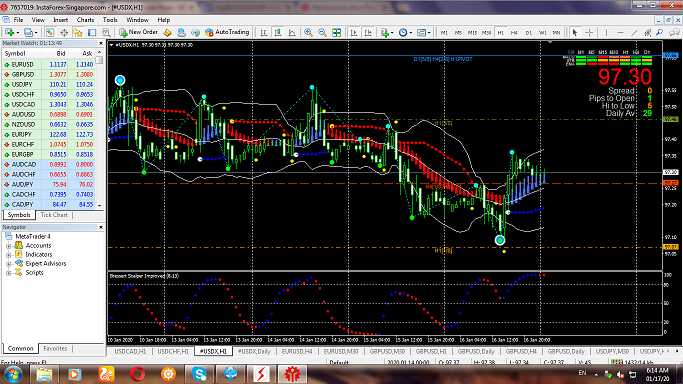This screenshot has width=683, height=384.
Task: Open the Tick Chart tab
Action: click(x=54, y=215)
